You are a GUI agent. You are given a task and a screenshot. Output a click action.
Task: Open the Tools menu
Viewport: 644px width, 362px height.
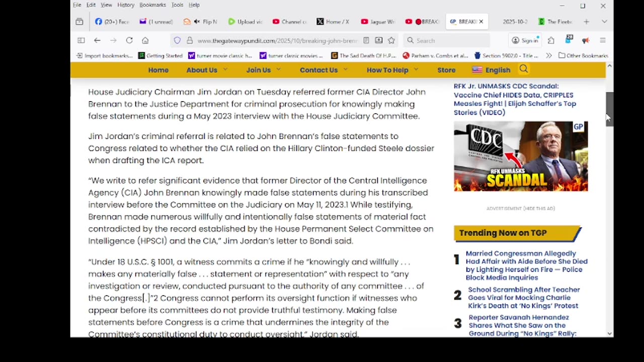coord(177,5)
